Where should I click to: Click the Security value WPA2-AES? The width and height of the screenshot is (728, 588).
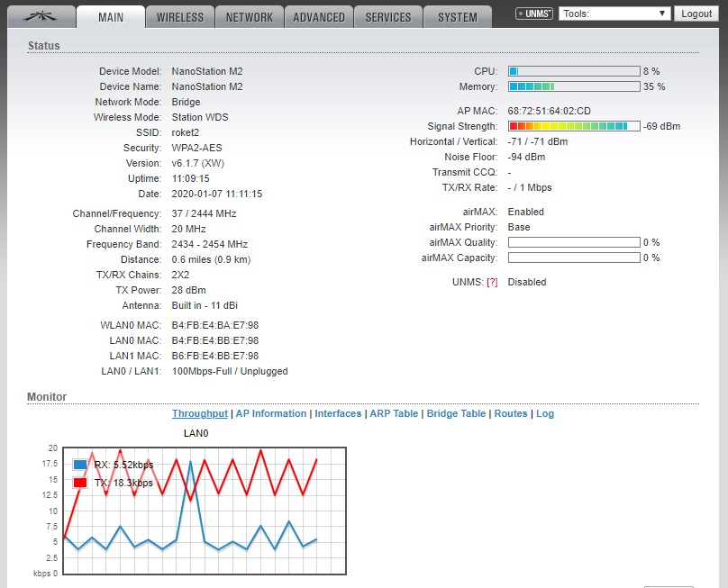point(196,148)
